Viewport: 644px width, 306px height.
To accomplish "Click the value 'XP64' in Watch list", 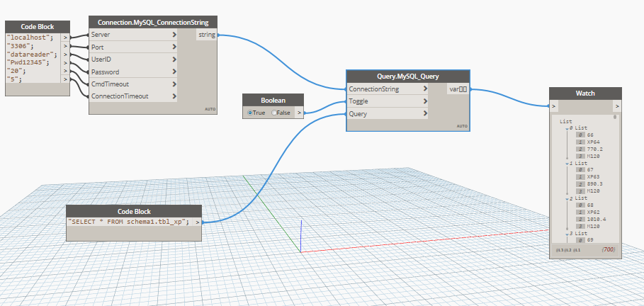I will (594, 142).
